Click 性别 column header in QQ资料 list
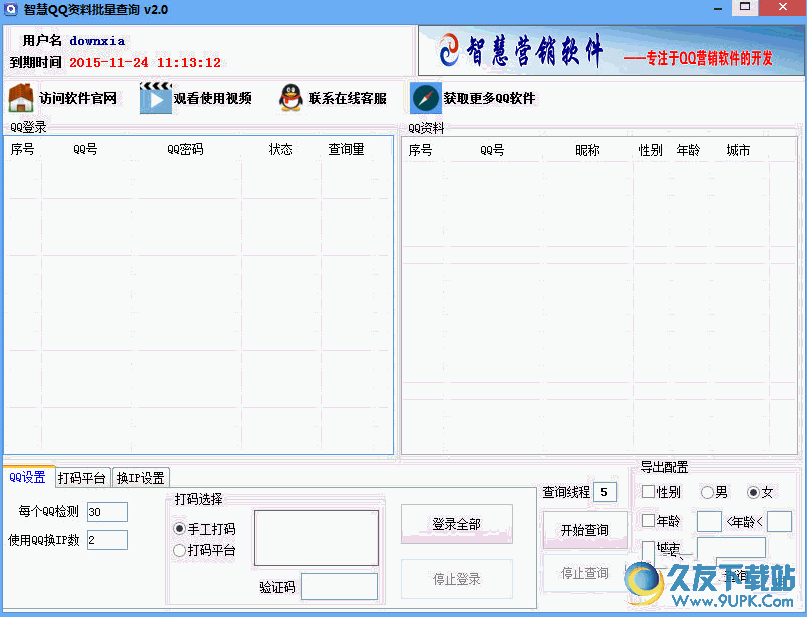 click(x=651, y=150)
